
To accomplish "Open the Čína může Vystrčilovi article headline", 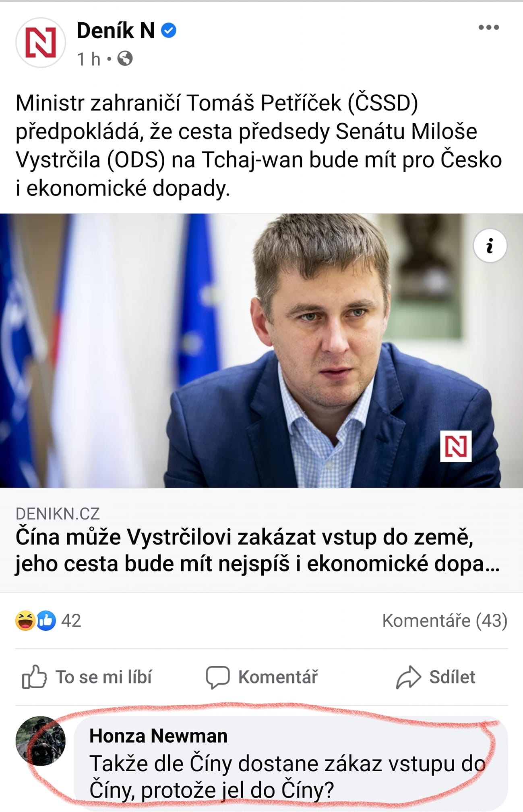I will pyautogui.click(x=258, y=550).
